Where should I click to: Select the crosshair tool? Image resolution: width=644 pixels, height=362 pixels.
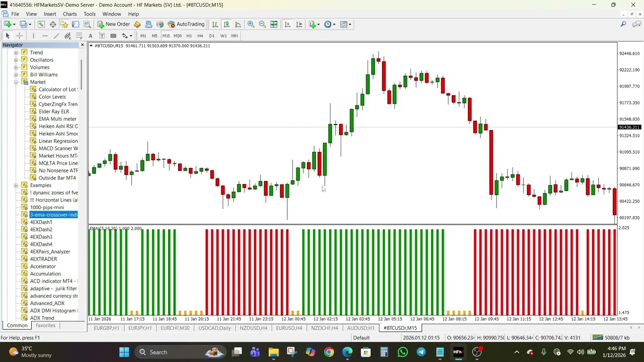(x=19, y=36)
